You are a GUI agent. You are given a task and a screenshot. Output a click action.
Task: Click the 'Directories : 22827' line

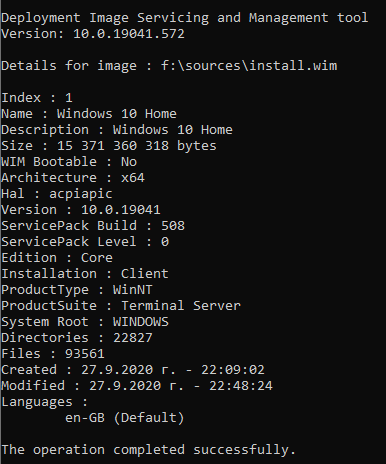coord(77,338)
